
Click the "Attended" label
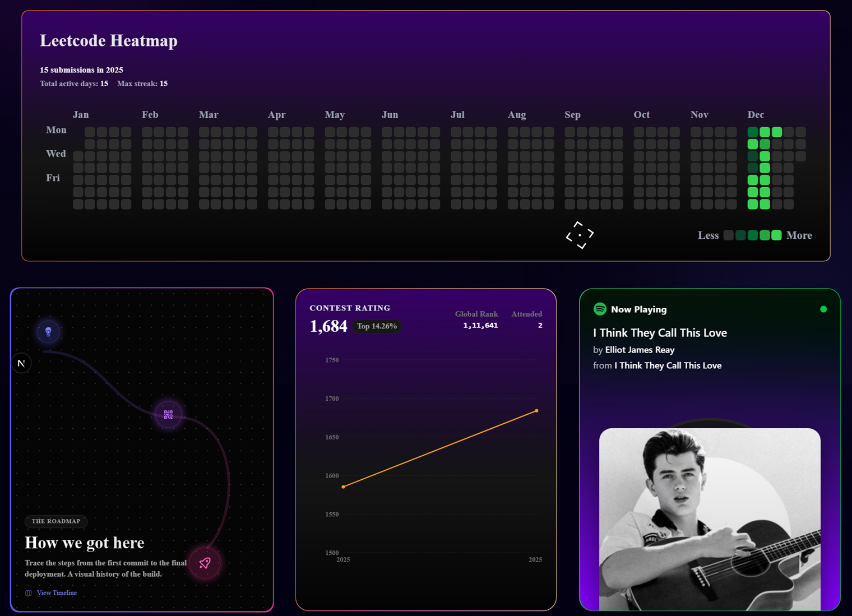click(x=526, y=314)
